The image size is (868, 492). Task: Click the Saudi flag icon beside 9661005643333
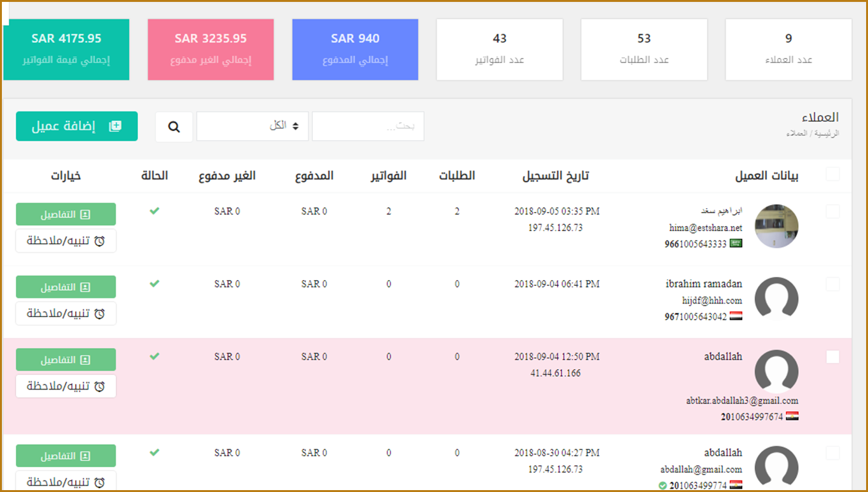coord(736,244)
